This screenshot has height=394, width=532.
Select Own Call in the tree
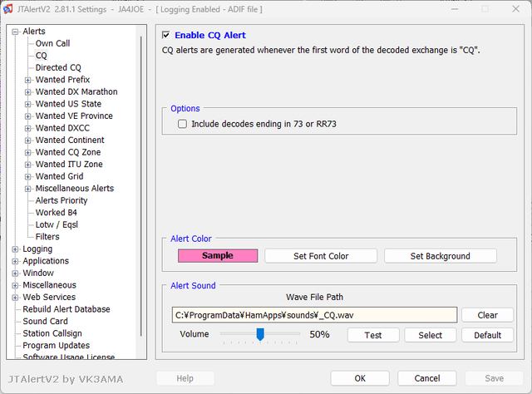tap(52, 43)
